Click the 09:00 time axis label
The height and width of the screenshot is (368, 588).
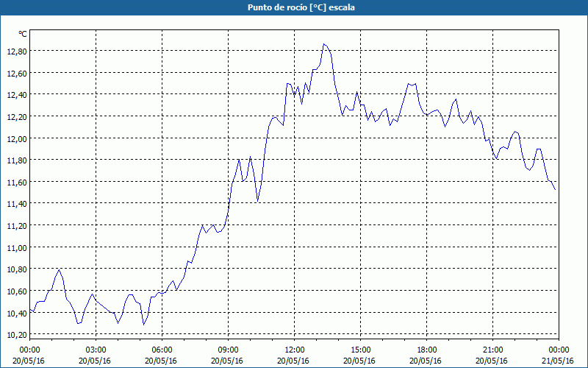click(229, 350)
